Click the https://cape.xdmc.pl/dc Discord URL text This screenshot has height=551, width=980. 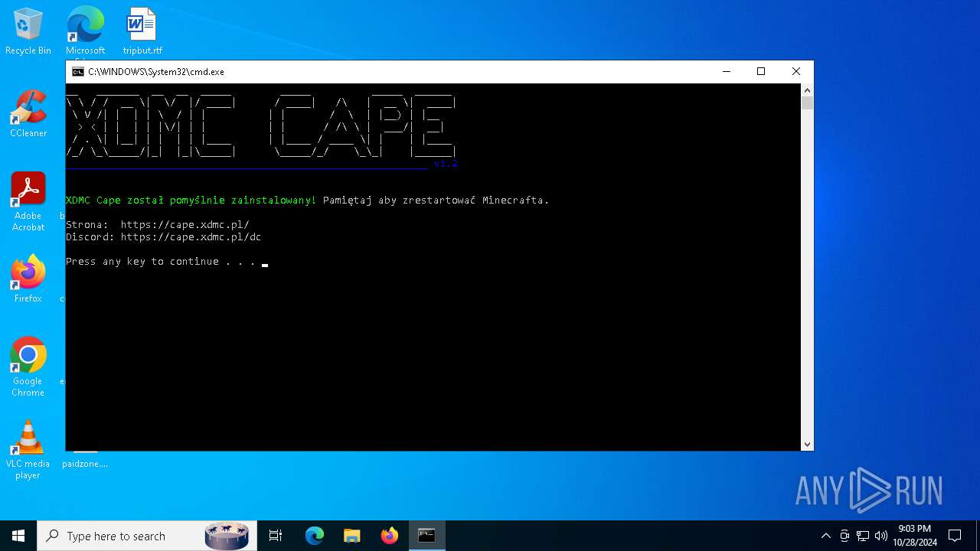tap(191, 237)
